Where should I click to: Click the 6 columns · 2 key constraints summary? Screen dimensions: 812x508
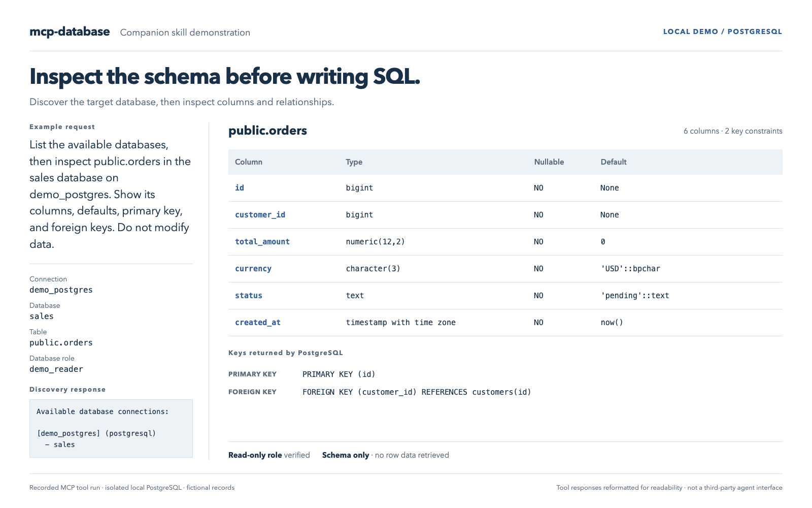click(x=733, y=131)
